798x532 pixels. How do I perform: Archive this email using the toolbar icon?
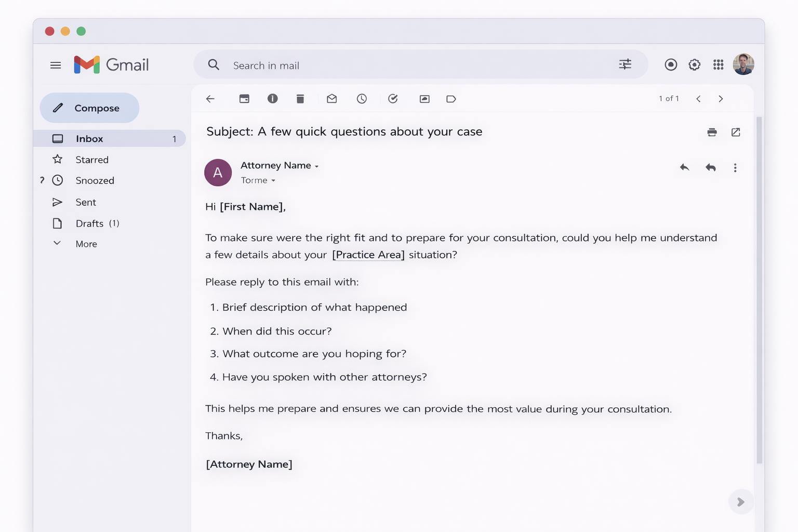point(244,99)
